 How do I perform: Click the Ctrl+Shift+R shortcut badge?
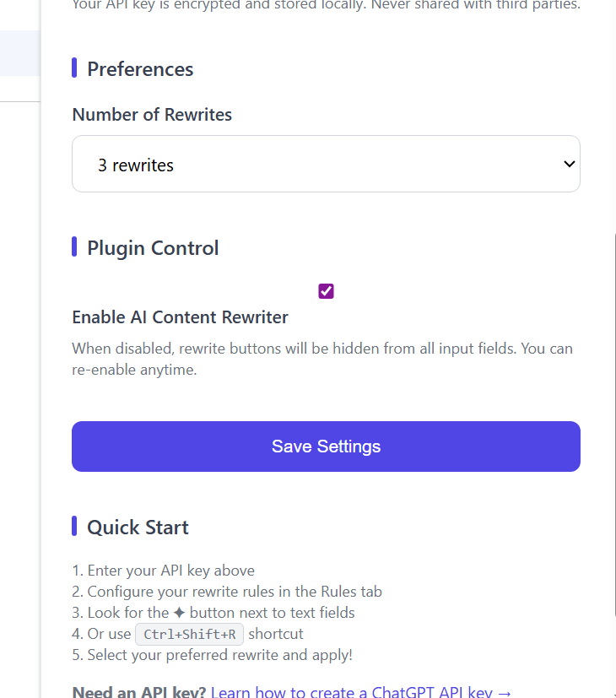[189, 634]
